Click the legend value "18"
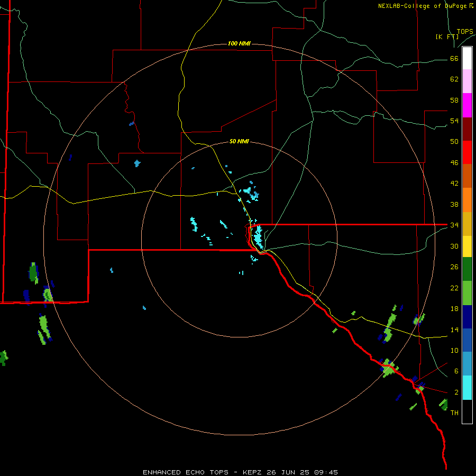The image size is (476, 476). (x=454, y=309)
